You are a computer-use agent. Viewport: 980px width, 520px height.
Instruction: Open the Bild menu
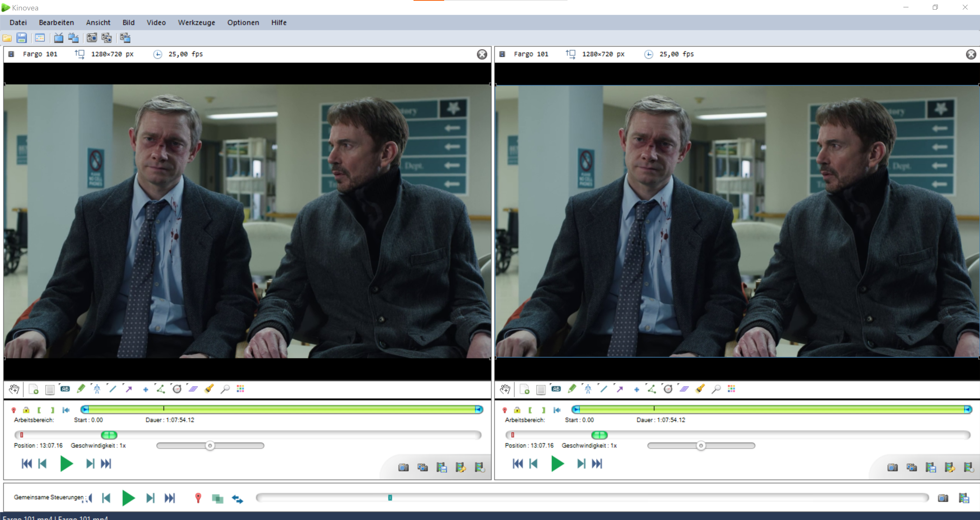128,22
